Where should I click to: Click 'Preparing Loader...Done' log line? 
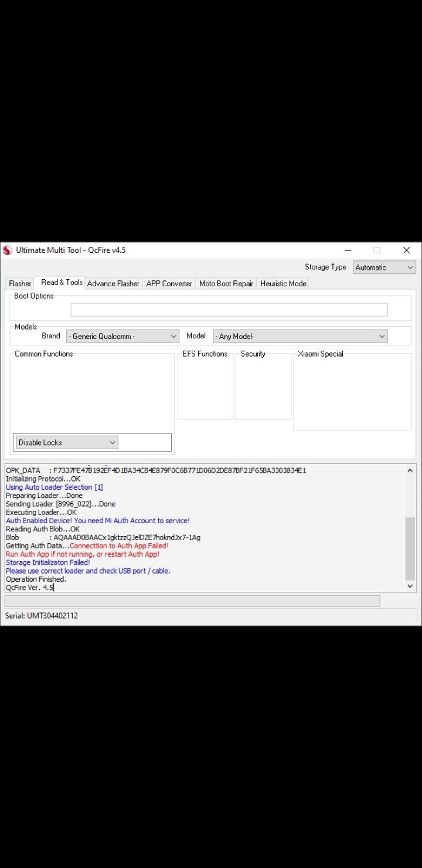(x=44, y=496)
